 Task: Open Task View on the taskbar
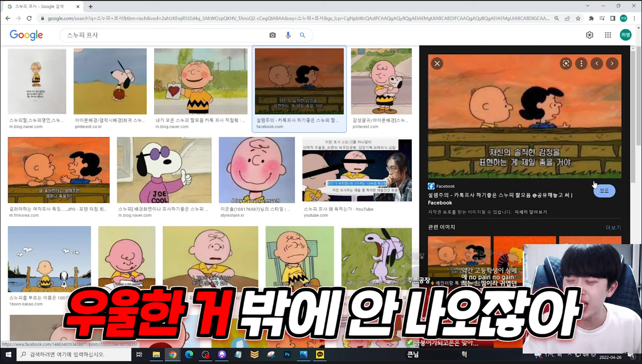pyautogui.click(x=139, y=355)
